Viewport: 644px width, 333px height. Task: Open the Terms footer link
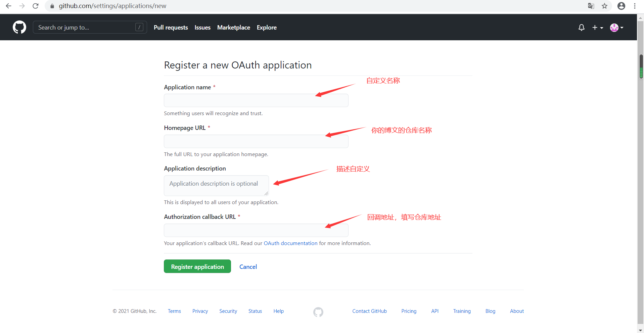point(174,311)
